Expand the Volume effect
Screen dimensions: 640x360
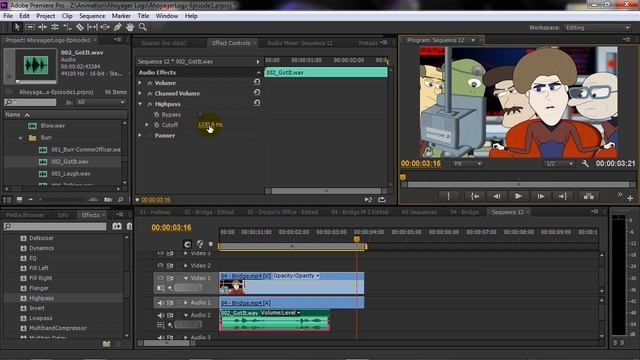click(140, 83)
